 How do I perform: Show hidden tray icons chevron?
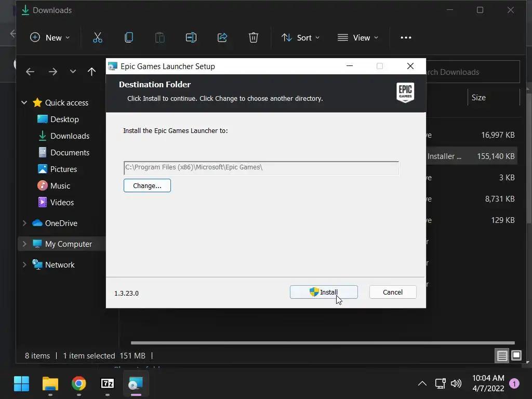[422, 384]
